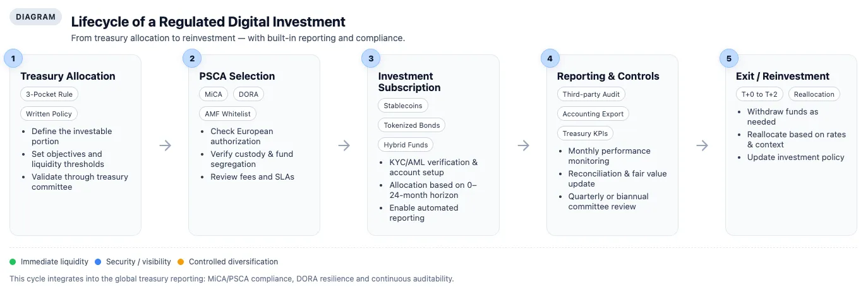Click arrow between PSCA Selection and Investment Subscription
Viewport: 868px width, 296px height.
click(344, 145)
